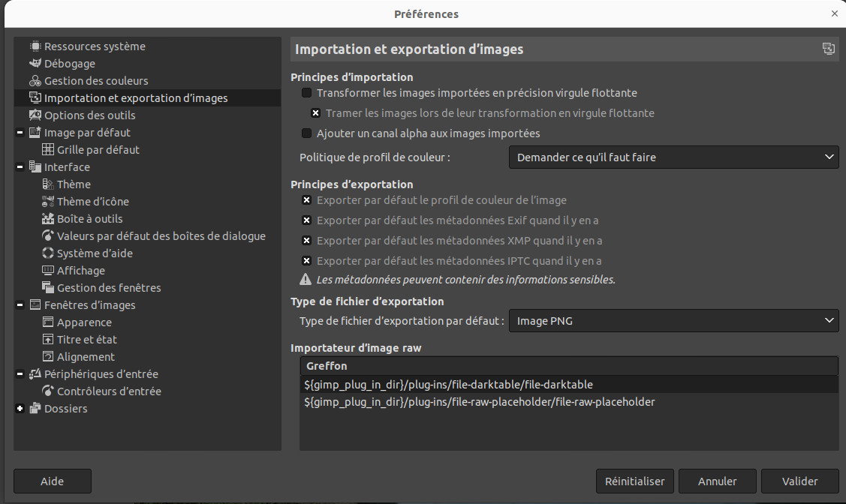Click the Ressources système chip icon

[x=35, y=46]
